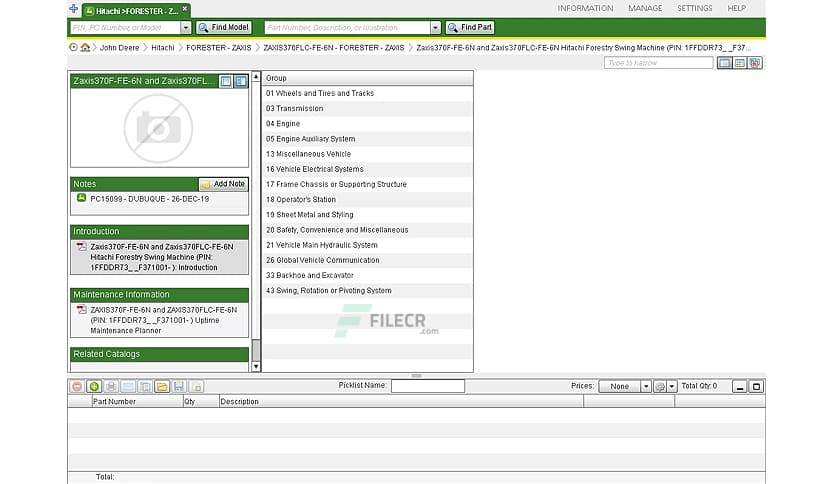Open group 18 Operator's Station
Viewport: 836px width, 484px height.
pyautogui.click(x=367, y=199)
